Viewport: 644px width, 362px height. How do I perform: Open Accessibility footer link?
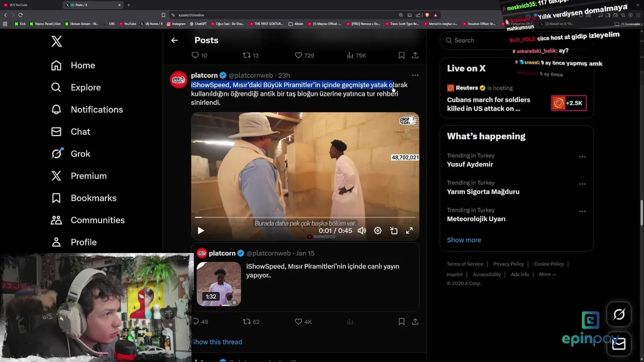(487, 275)
